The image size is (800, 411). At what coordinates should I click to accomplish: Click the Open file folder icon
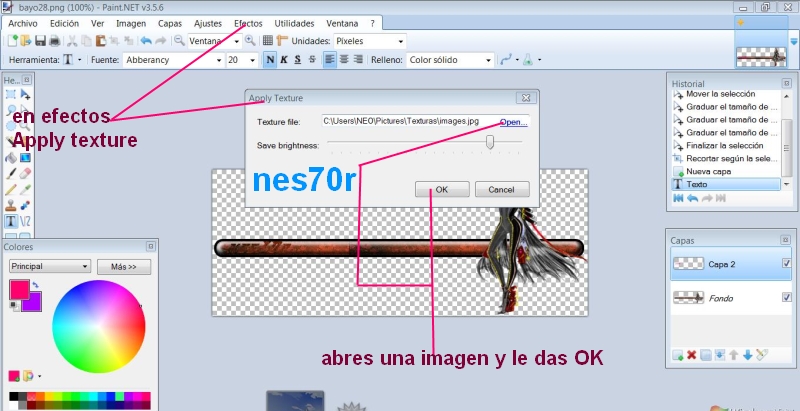[26, 41]
